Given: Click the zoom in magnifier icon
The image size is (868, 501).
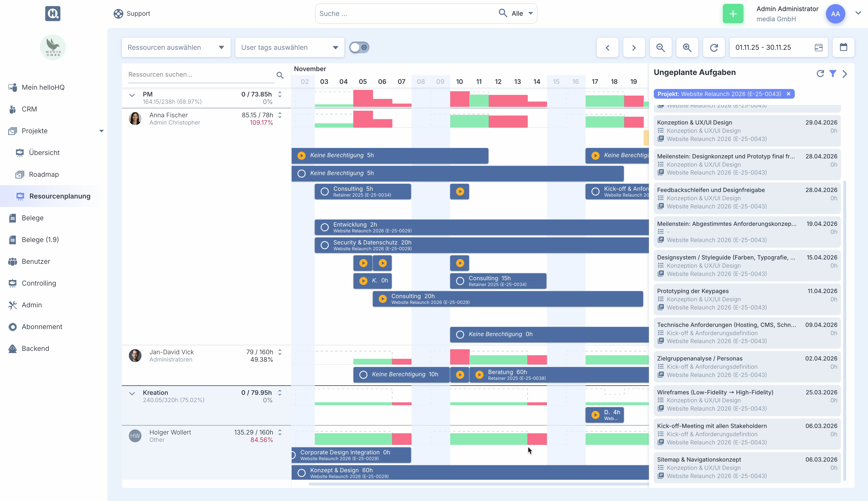Looking at the screenshot, I should pyautogui.click(x=687, y=47).
